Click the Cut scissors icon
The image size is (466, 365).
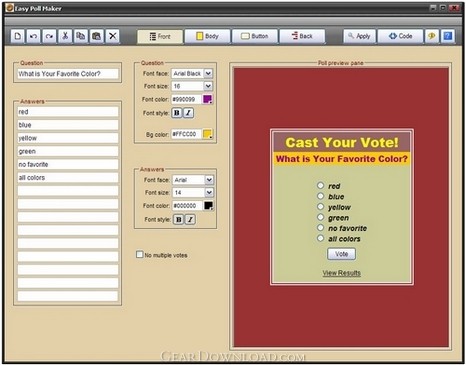click(x=65, y=36)
